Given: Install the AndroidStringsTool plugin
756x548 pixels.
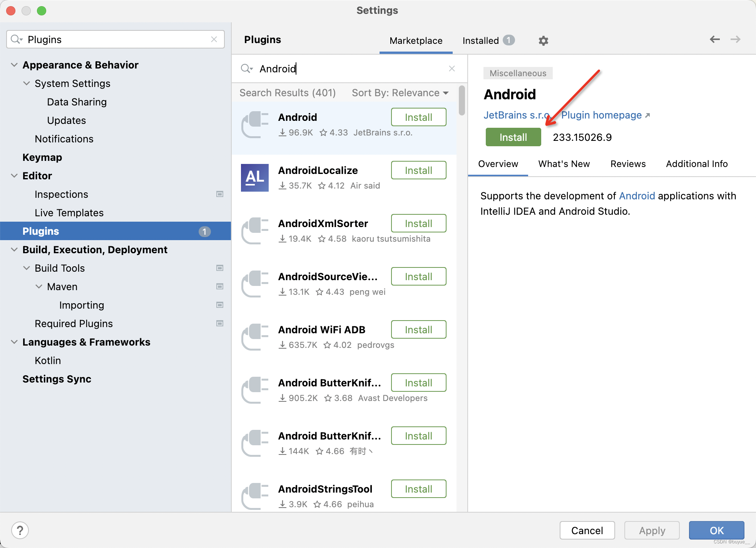Looking at the screenshot, I should coord(418,489).
